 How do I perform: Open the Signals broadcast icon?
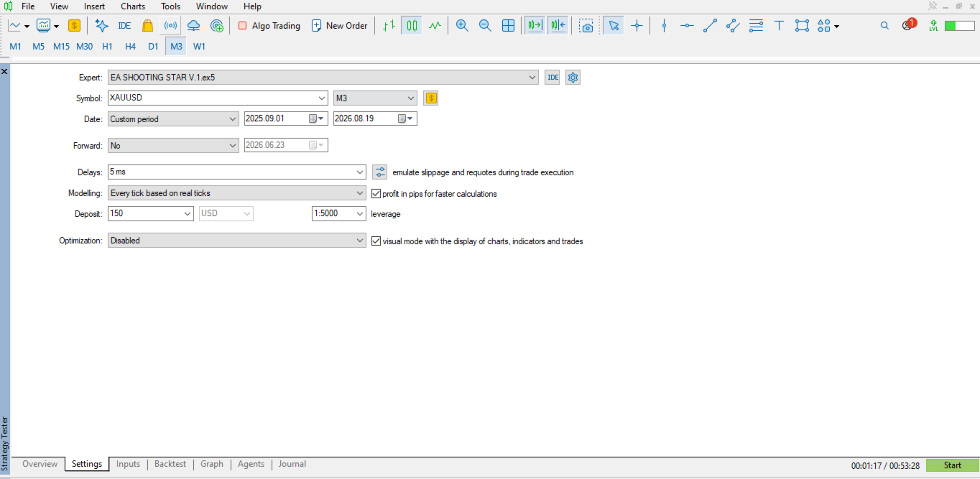point(170,26)
